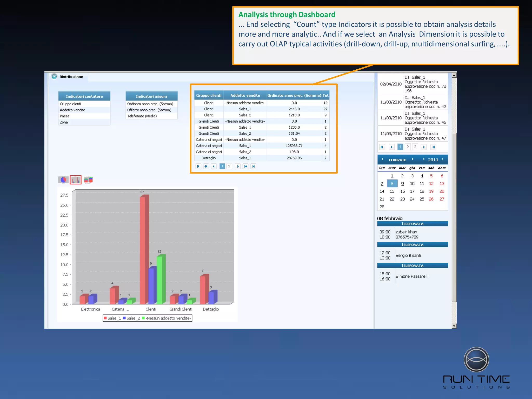The image size is (532, 399).
Task: Open message about doc n. 46
Action: [413, 118]
